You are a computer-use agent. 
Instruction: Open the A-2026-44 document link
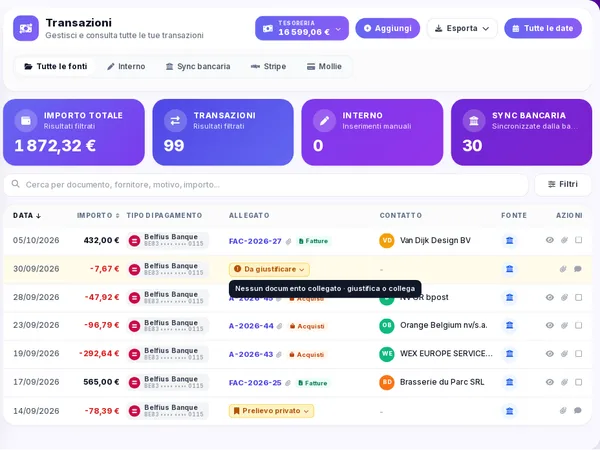click(251, 326)
